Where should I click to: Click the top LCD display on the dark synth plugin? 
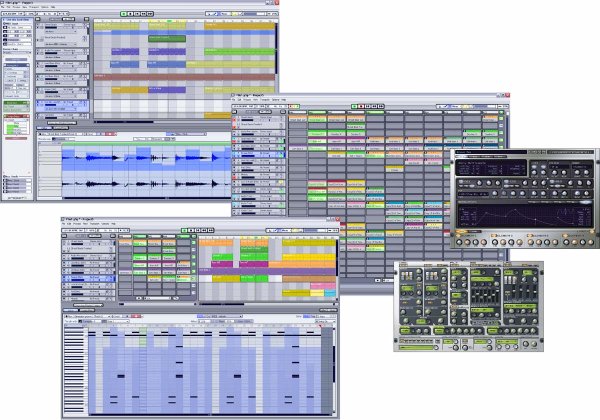(x=491, y=167)
